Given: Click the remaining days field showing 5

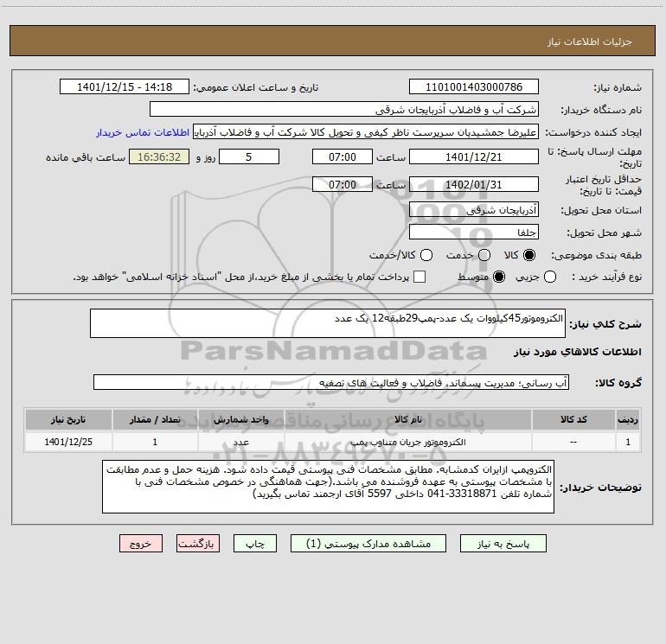Looking at the screenshot, I should click(249, 156).
